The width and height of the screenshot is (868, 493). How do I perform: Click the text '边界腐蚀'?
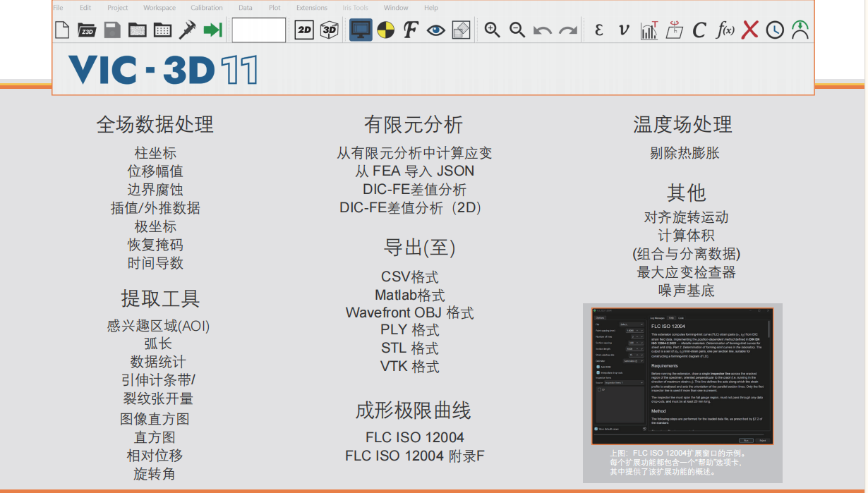[x=155, y=190]
